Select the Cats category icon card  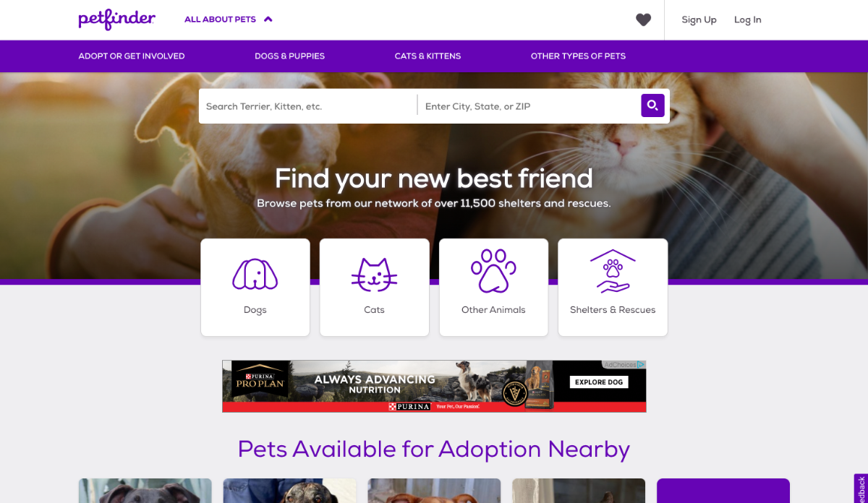pyautogui.click(x=374, y=288)
